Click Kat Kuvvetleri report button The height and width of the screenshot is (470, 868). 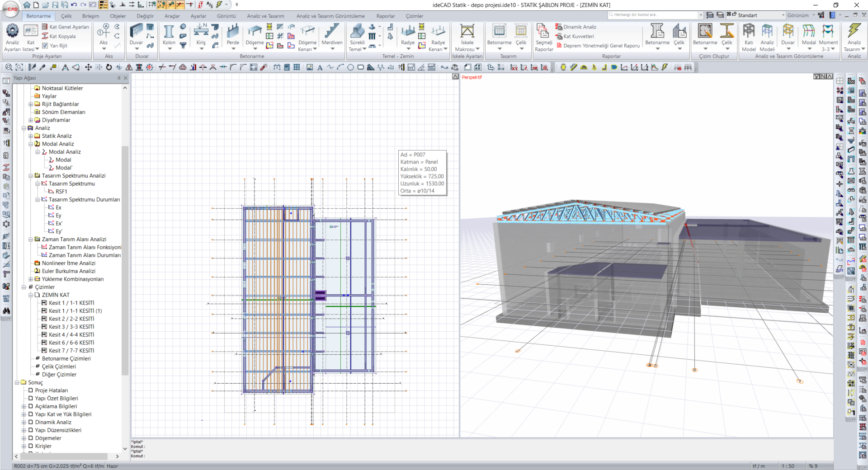point(575,36)
